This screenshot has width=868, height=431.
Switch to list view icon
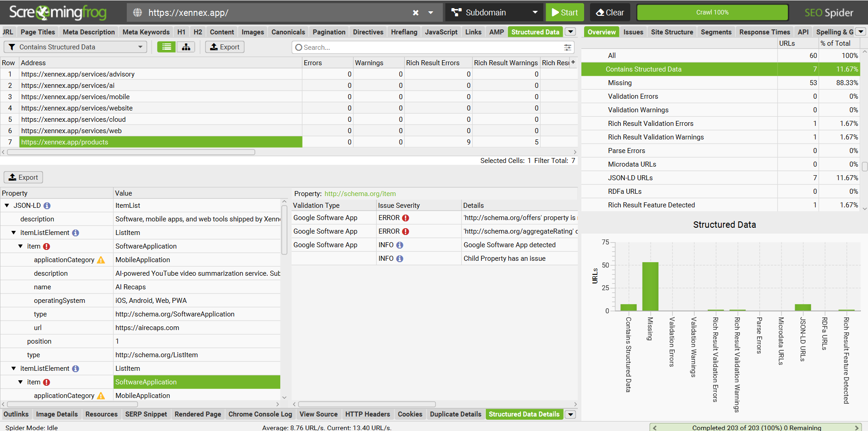167,47
